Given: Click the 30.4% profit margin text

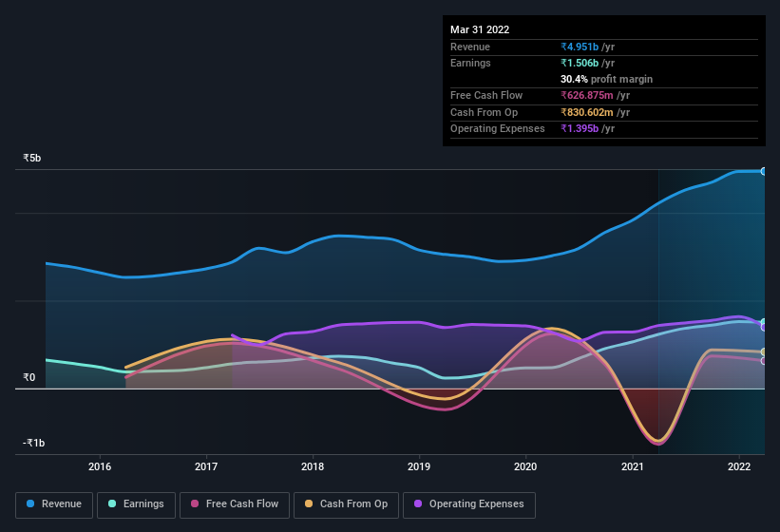Looking at the screenshot, I should [x=606, y=79].
